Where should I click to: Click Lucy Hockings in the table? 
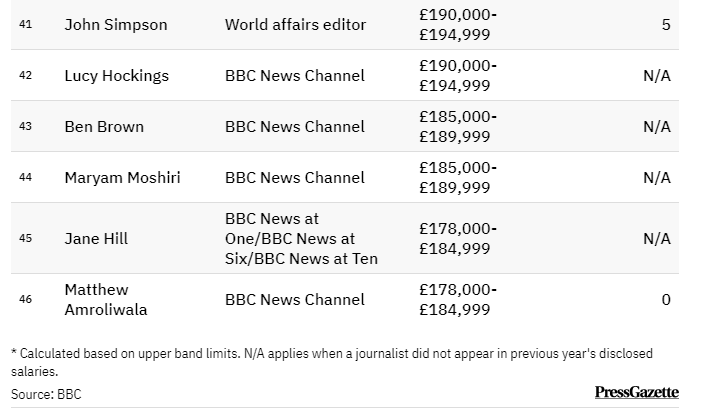click(x=116, y=76)
